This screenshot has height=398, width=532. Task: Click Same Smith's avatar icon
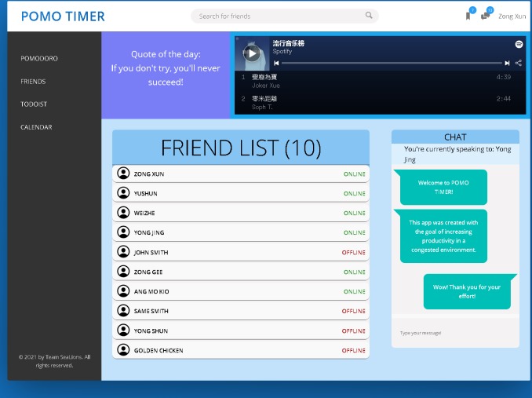123,310
